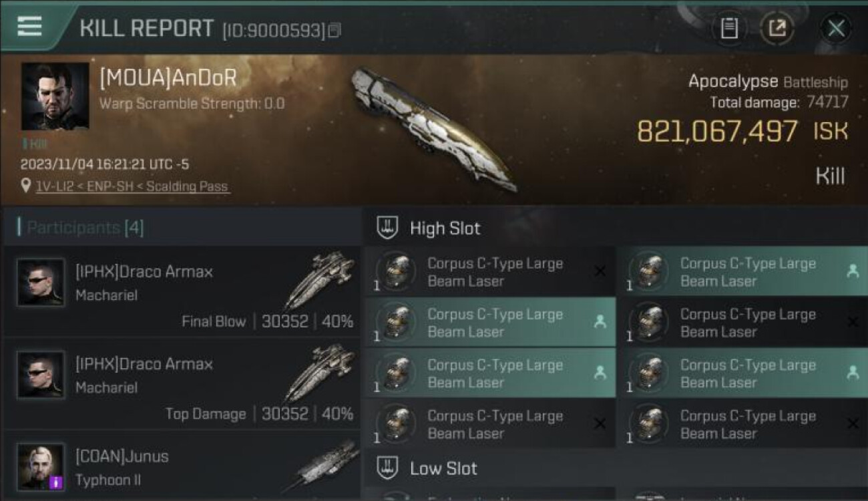This screenshot has height=501, width=868.
Task: Close the kill report window
Action: coord(836,28)
